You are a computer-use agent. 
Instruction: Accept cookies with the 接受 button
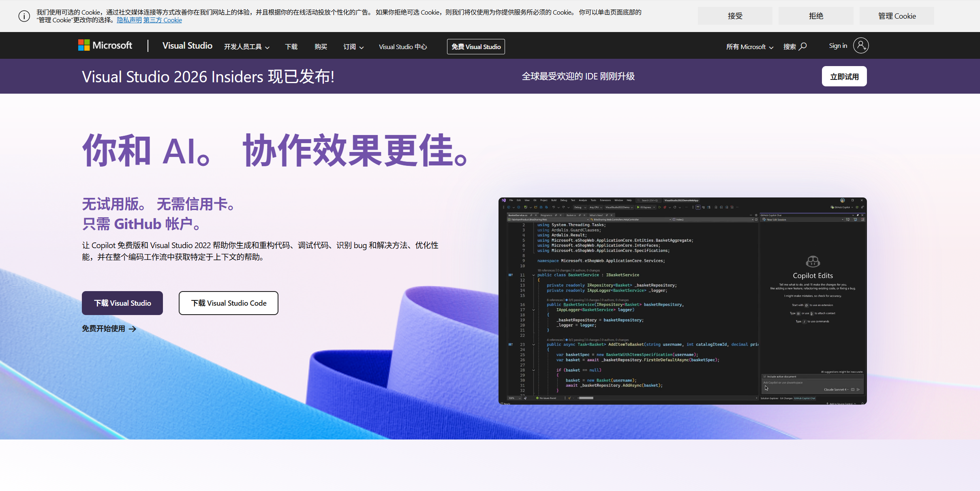click(734, 15)
